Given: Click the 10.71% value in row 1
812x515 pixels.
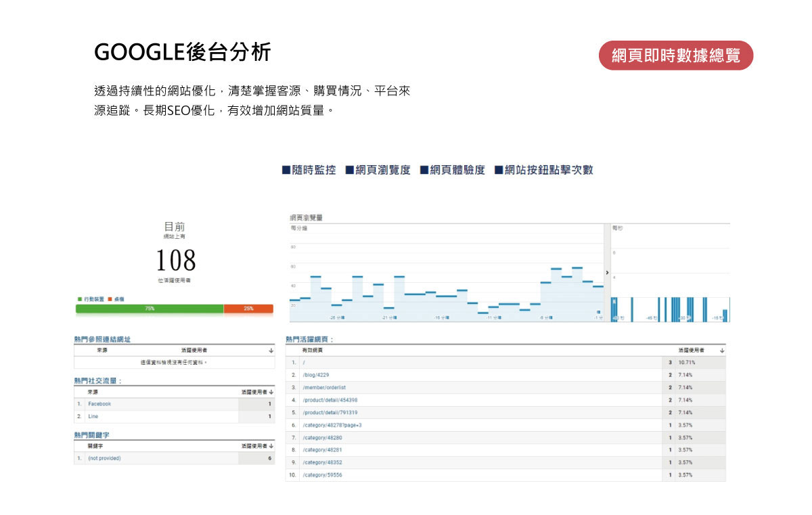Looking at the screenshot, I should 687,363.
